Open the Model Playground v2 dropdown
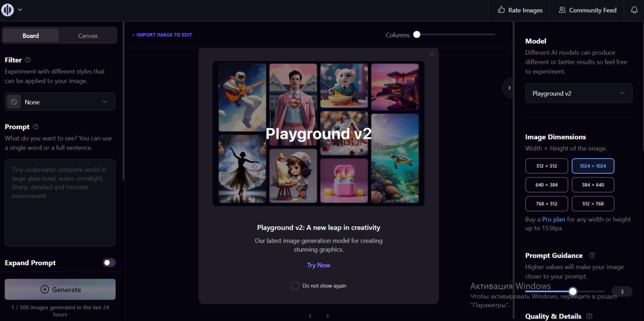The height and width of the screenshot is (321, 644). pos(579,93)
